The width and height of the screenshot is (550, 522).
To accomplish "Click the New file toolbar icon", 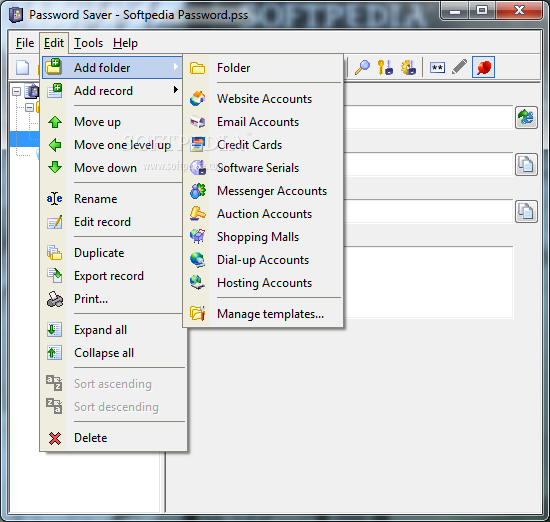I will (x=23, y=67).
